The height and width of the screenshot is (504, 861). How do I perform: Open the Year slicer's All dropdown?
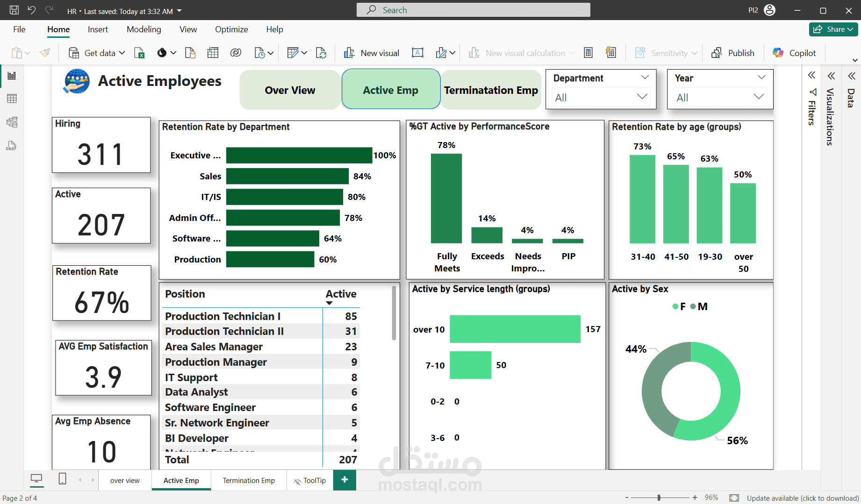point(720,97)
